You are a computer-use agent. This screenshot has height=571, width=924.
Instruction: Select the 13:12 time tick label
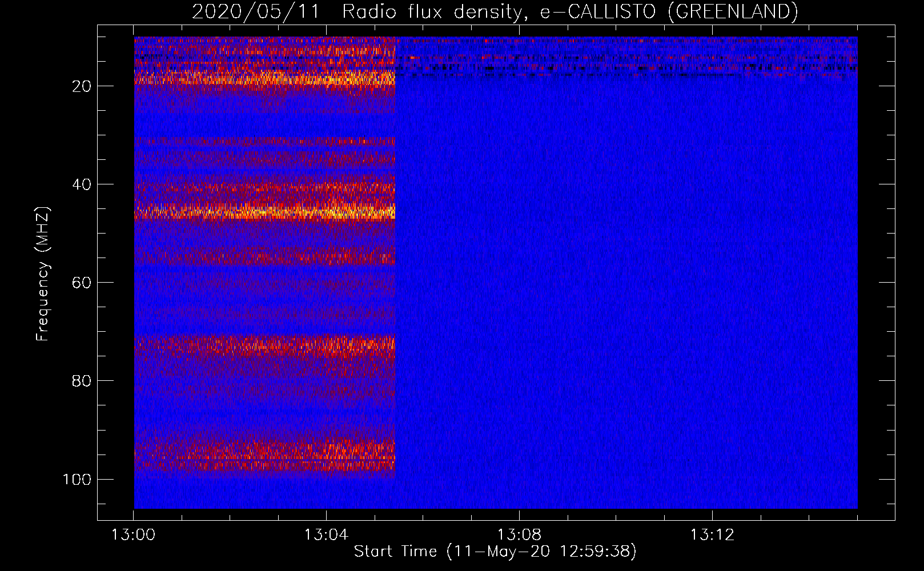click(x=712, y=535)
